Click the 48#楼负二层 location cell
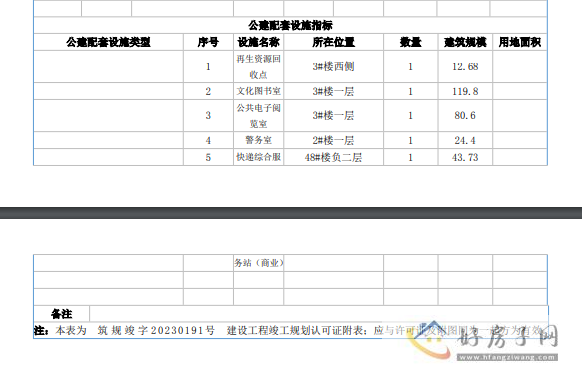 click(333, 157)
